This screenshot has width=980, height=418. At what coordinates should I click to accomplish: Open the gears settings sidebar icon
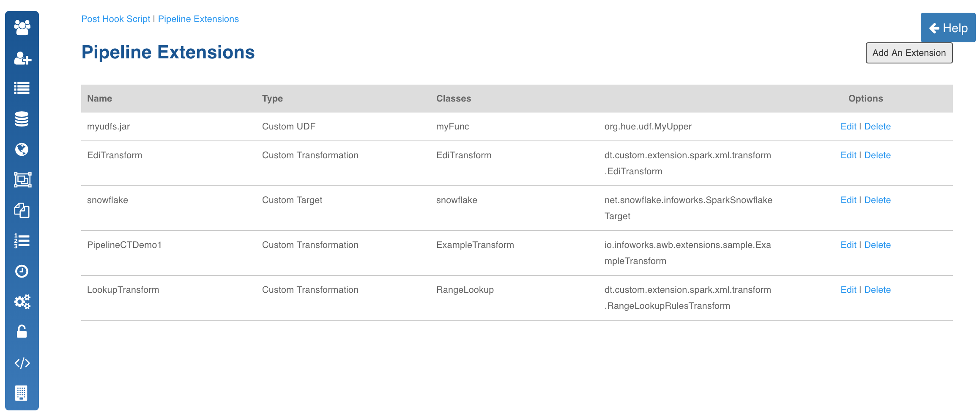tap(22, 302)
